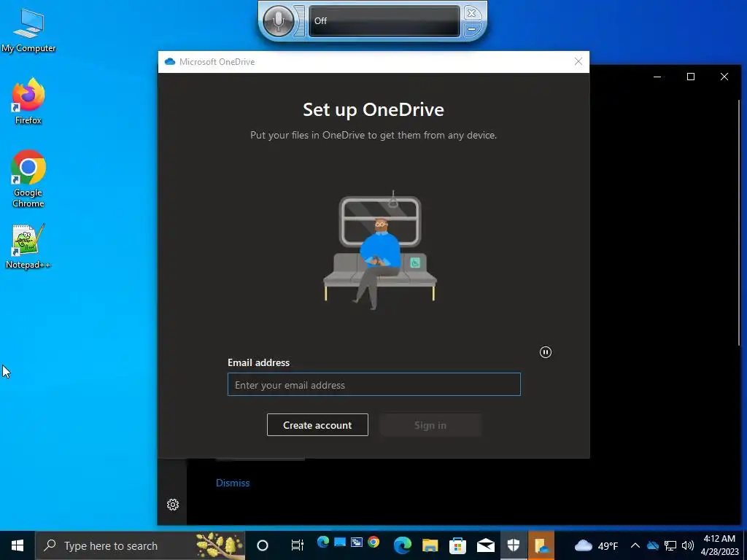747x560 pixels.
Task: Close the background black window
Action: click(724, 77)
